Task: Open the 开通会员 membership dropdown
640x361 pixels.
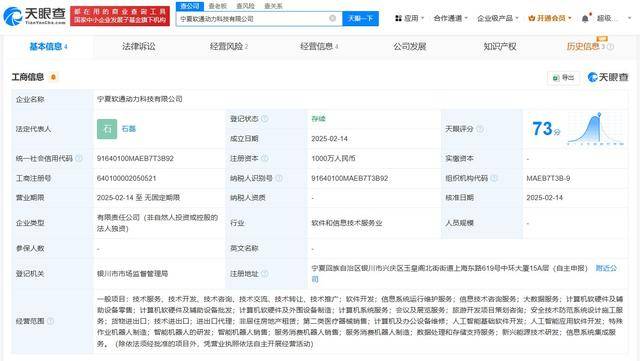Action: coord(550,18)
